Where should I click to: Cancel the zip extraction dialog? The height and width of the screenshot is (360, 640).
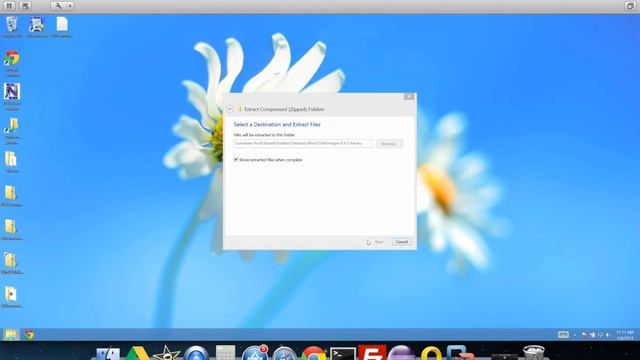pos(402,242)
